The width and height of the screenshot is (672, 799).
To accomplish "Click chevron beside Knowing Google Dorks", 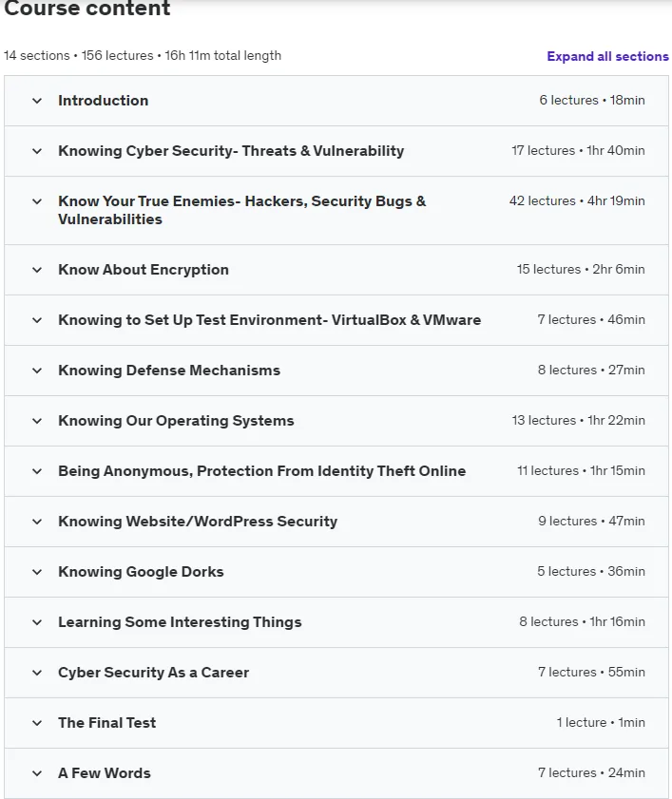I will click(x=37, y=572).
